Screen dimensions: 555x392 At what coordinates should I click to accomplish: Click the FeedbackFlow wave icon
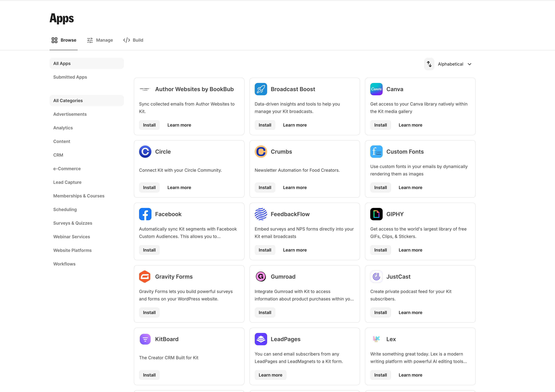point(261,214)
